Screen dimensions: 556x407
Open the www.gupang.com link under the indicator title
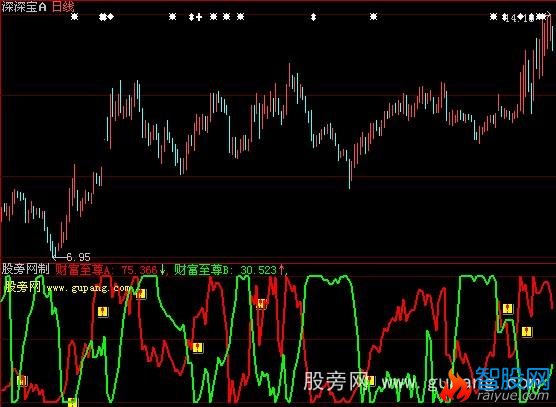coord(89,288)
